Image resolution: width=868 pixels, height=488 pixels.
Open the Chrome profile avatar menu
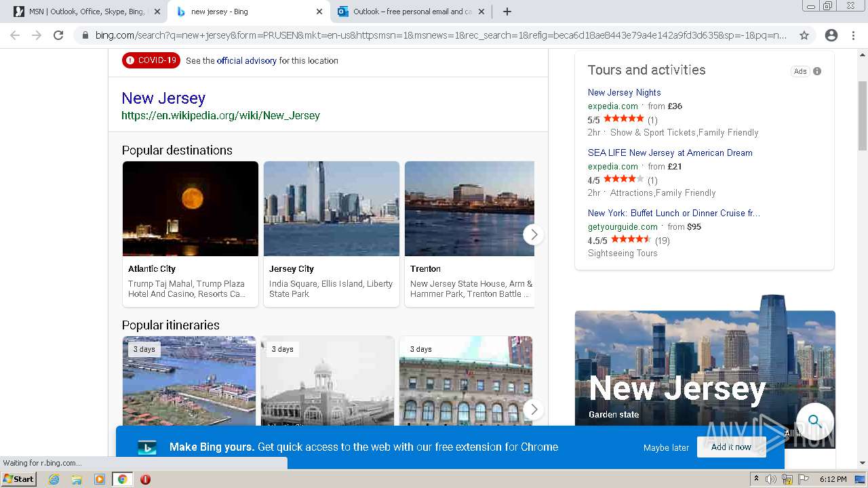(831, 35)
